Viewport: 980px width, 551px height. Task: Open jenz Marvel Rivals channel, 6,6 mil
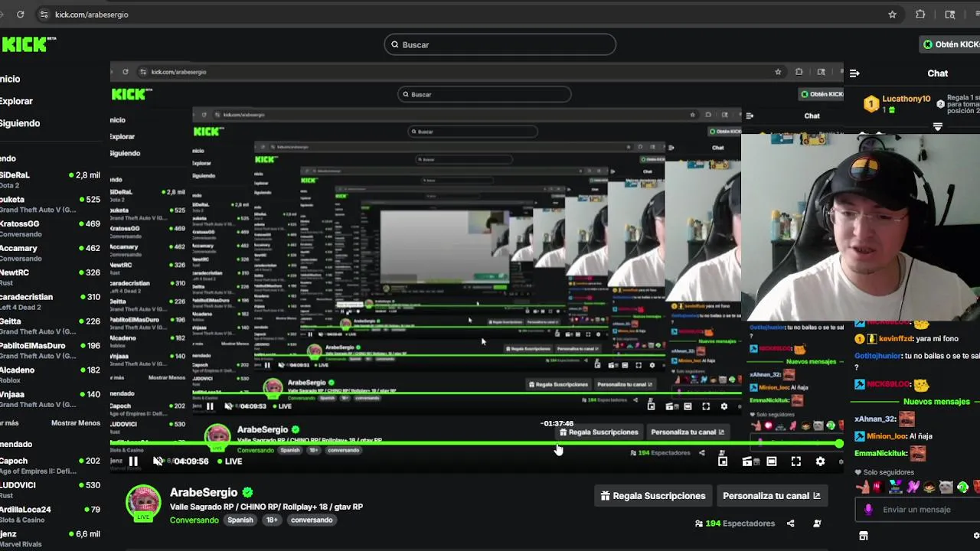pos(51,538)
